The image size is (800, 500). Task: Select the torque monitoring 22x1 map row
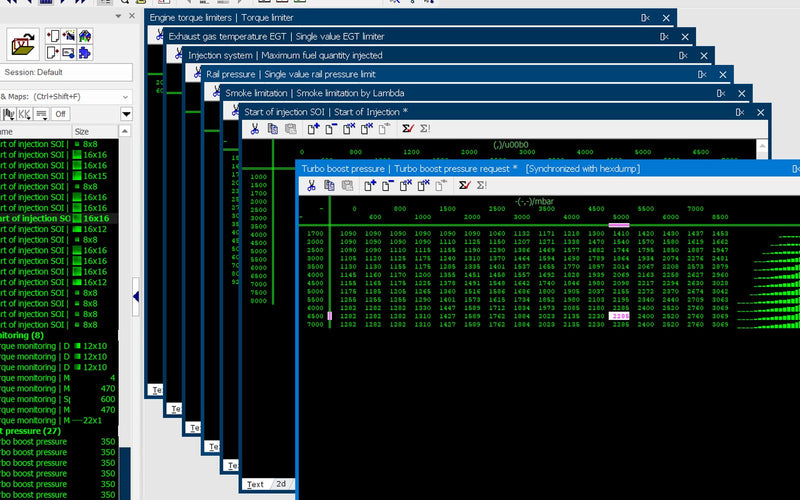click(x=59, y=420)
